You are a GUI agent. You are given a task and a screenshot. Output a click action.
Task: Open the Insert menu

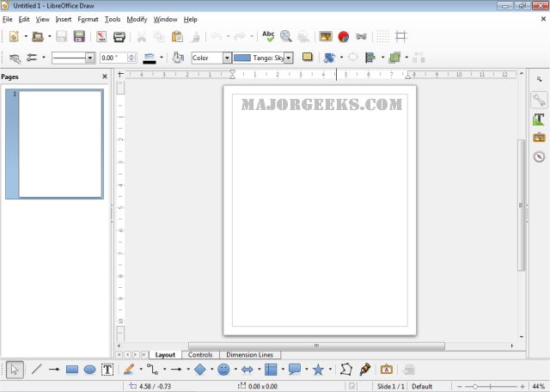pos(64,19)
